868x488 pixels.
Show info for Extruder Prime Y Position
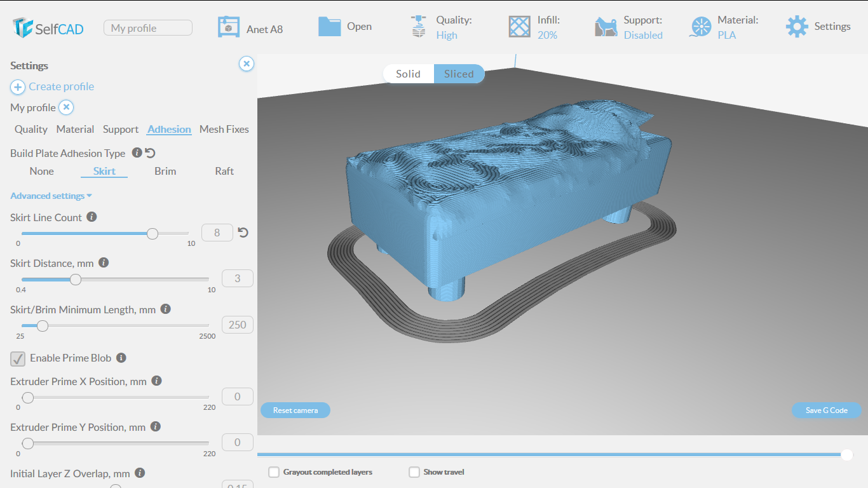[155, 426]
